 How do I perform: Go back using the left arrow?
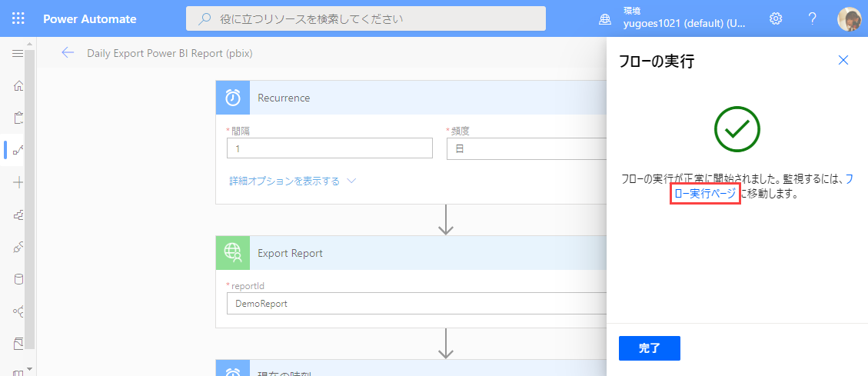68,53
